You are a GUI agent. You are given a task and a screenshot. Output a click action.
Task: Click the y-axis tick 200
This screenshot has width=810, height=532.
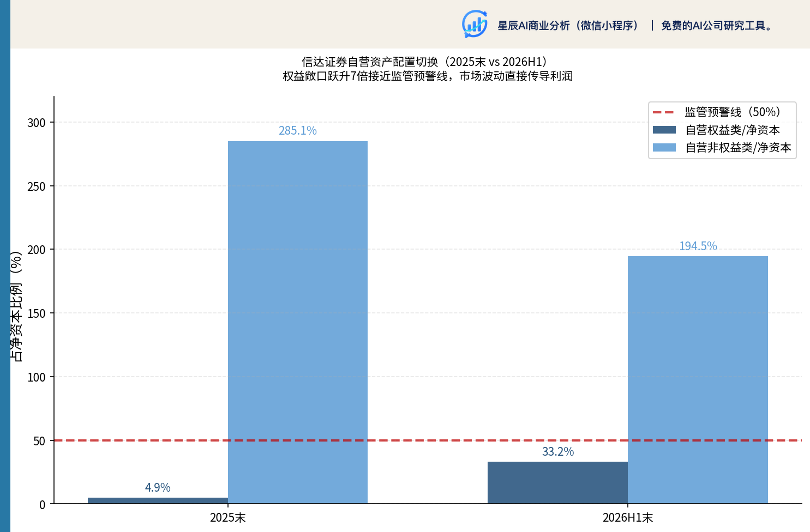click(x=37, y=250)
